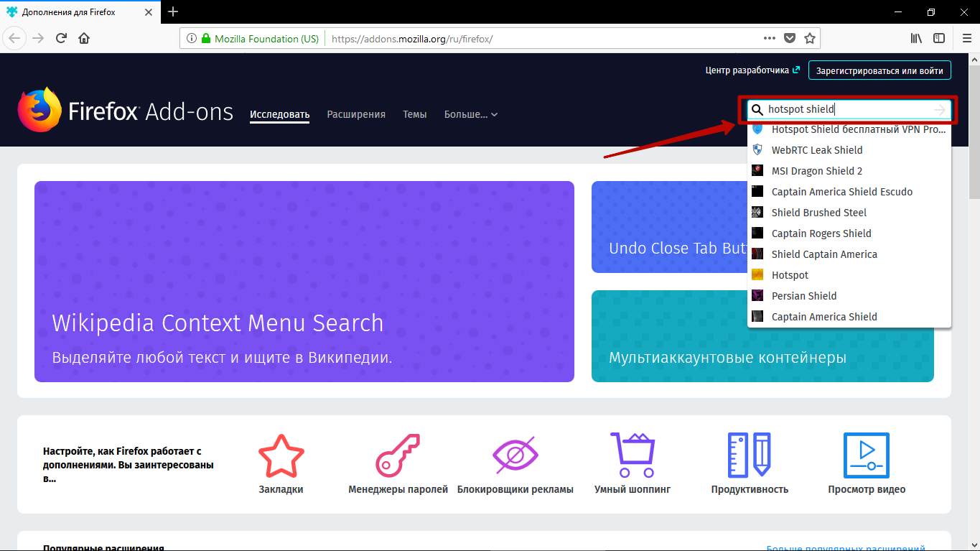Open Блокировщики рекламы crossed-eye icon
The width and height of the screenshot is (980, 551).
[x=515, y=455]
